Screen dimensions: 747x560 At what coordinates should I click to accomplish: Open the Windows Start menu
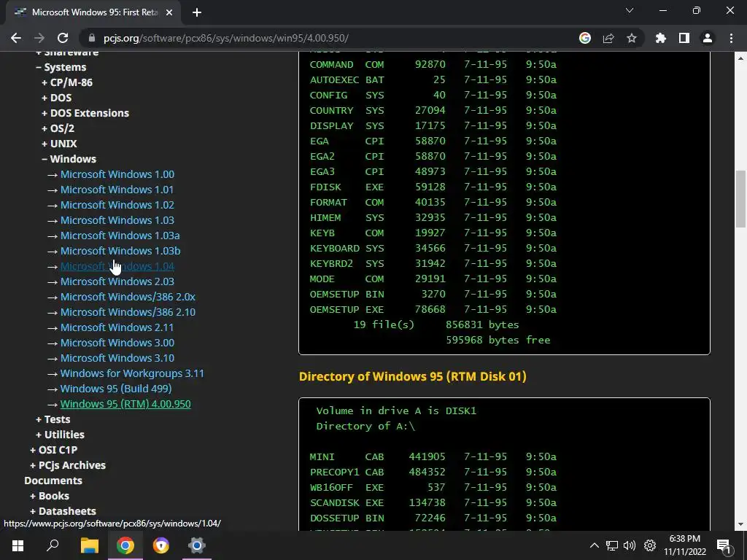tap(18, 545)
